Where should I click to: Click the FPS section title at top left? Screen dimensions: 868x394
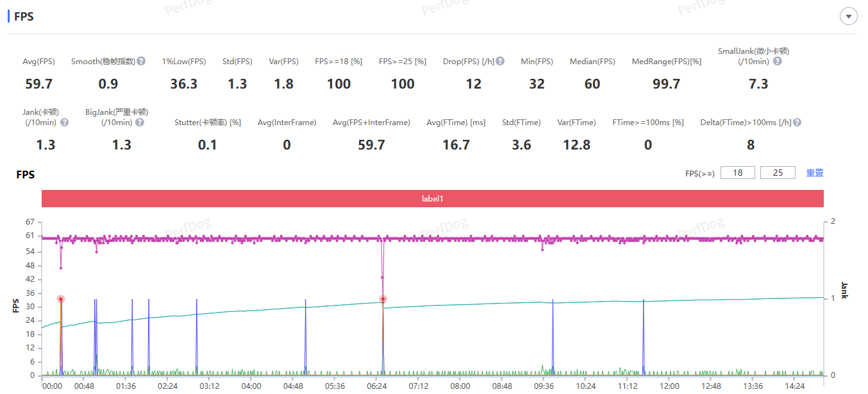(24, 17)
